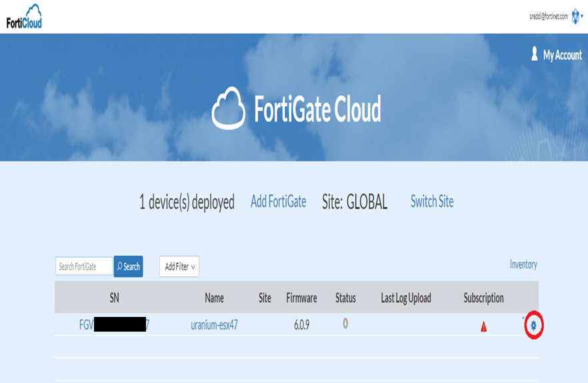Click the grey status indicator icon
This screenshot has width=588, height=383.
click(x=345, y=324)
